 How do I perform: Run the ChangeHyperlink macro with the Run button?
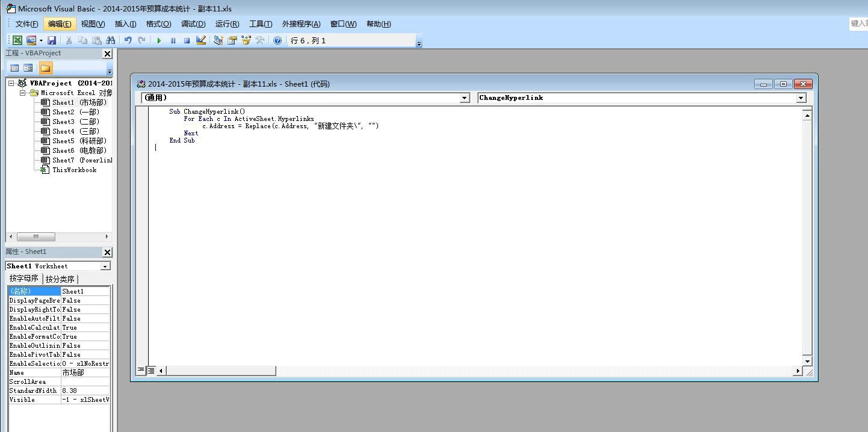[158, 40]
